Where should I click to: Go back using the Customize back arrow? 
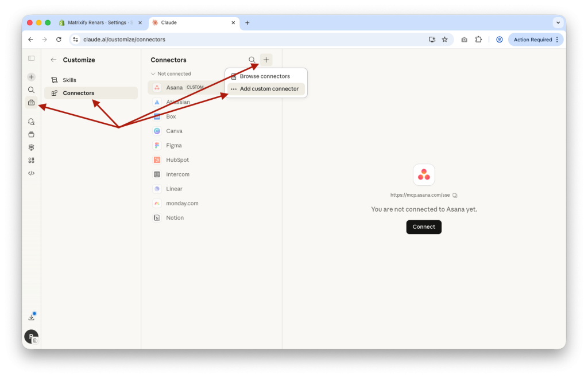tap(53, 60)
